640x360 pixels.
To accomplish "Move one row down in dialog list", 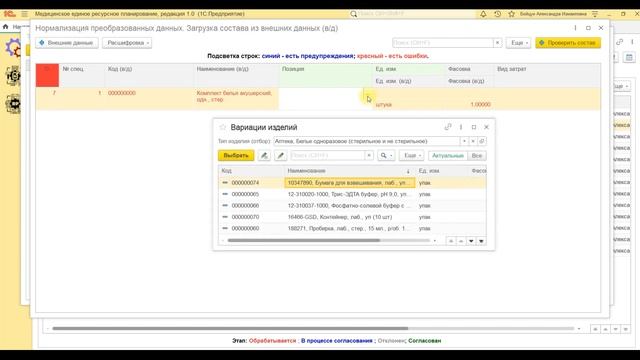I will tap(471, 241).
